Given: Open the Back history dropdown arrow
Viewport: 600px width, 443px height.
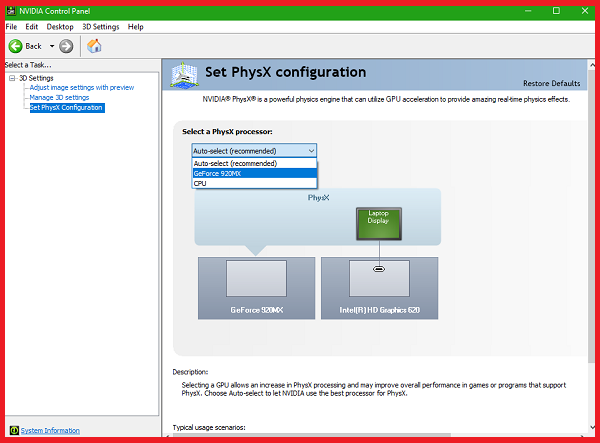Looking at the screenshot, I should point(52,46).
